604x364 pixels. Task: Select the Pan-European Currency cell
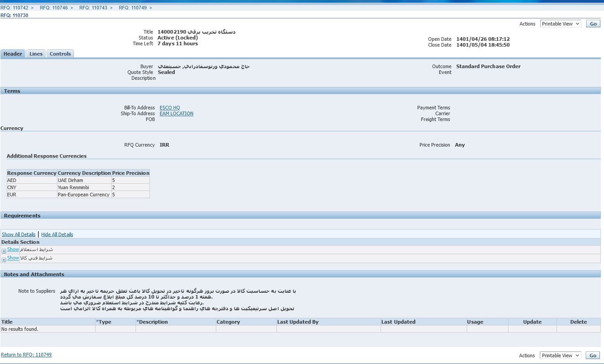84,195
